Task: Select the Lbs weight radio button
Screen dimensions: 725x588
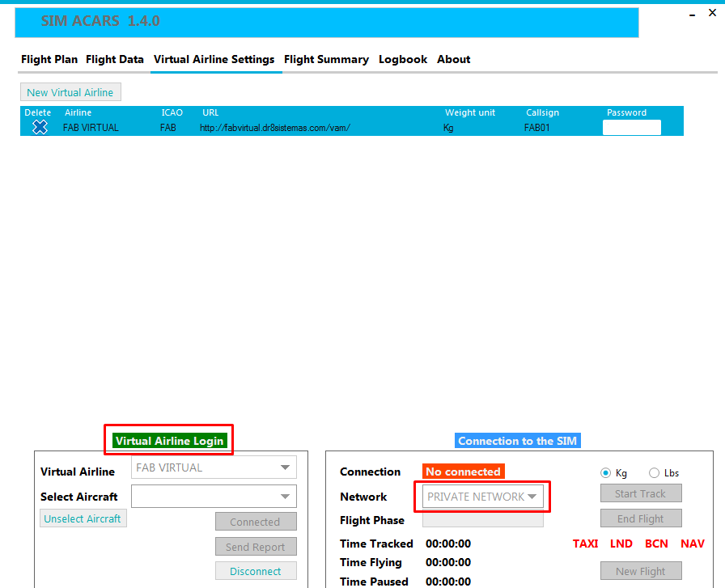Action: pyautogui.click(x=654, y=473)
